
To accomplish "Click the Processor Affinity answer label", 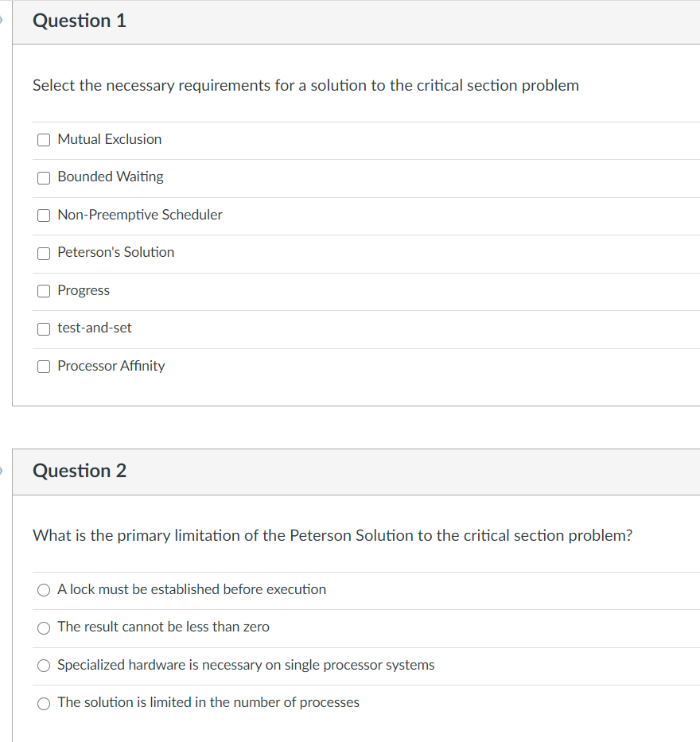I will tap(111, 366).
